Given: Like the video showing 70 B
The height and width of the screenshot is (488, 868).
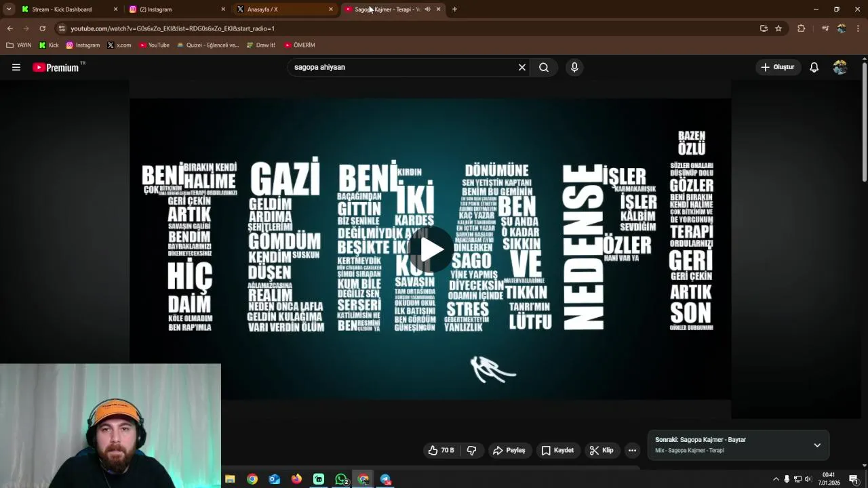Looking at the screenshot, I should [x=441, y=450].
